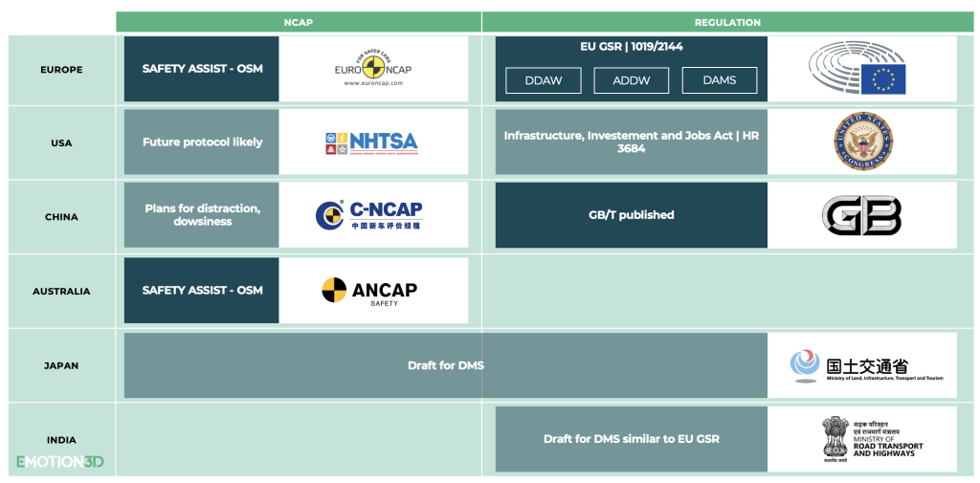This screenshot has width=980, height=483.
Task: Select the DDAW box
Action: point(544,80)
